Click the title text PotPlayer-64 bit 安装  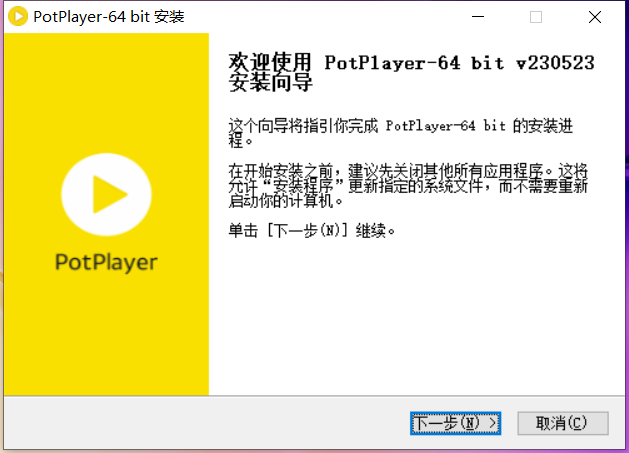(109, 17)
